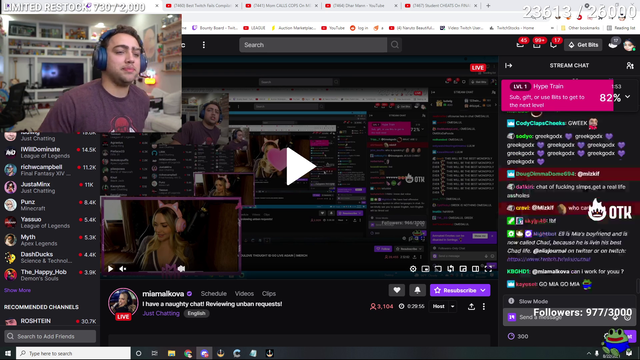Click the search magnifier button in the Twitch top bar
640x360 pixels.
pyautogui.click(x=395, y=45)
